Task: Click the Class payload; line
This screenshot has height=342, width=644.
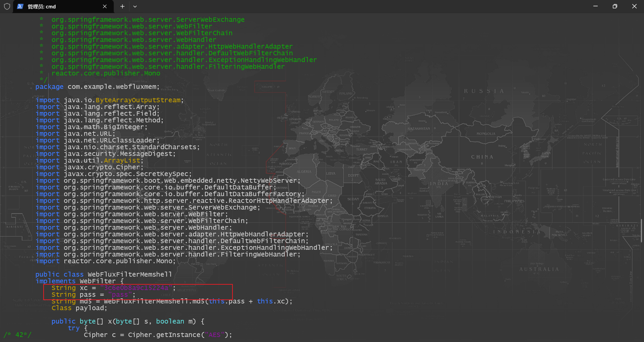Action: (x=79, y=308)
